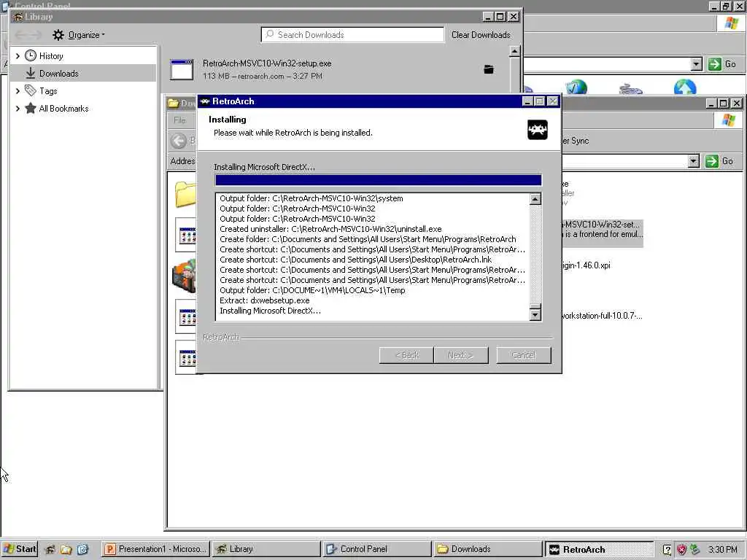Click the RetroArch setup exe file icon

click(x=182, y=69)
